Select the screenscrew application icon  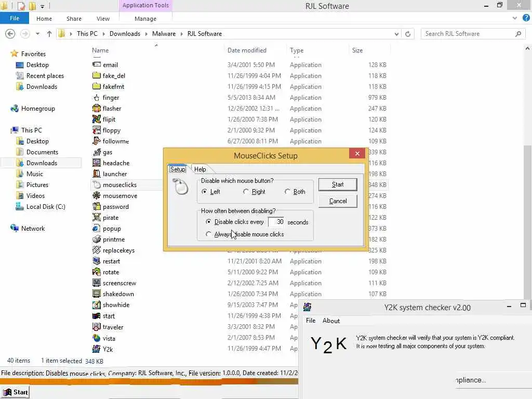tap(97, 283)
